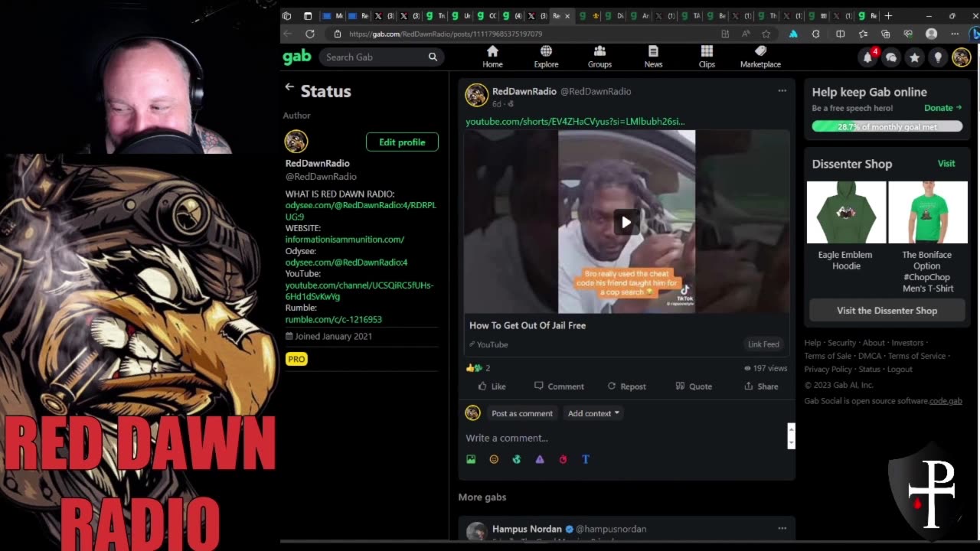980x551 pixels.
Task: Open informationisammunition.com website link
Action: 345,240
